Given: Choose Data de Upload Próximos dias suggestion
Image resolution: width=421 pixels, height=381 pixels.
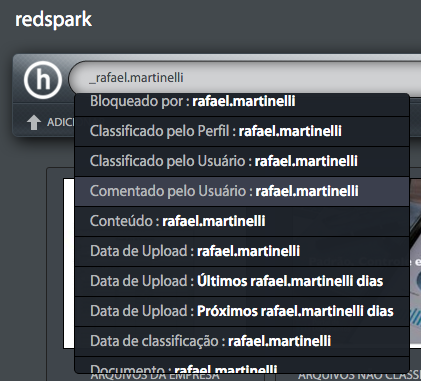Looking at the screenshot, I should click(242, 311).
